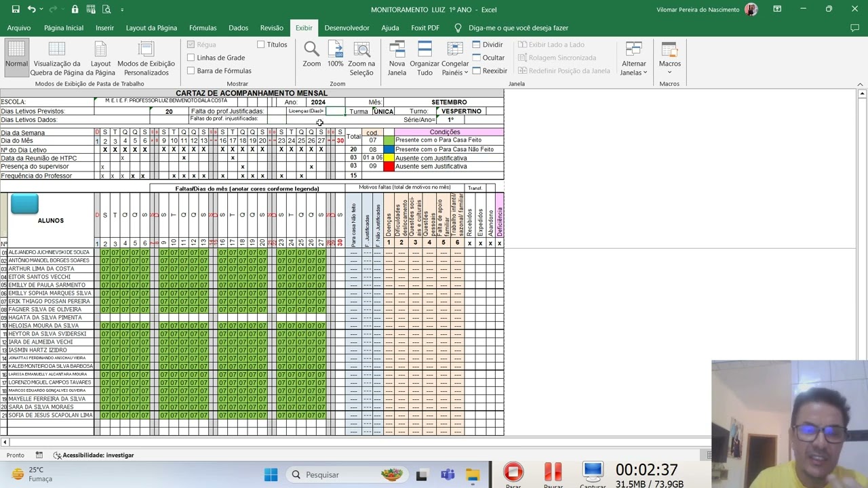The image size is (868, 488).
Task: Open the Foxit PDF tab
Action: tap(425, 28)
